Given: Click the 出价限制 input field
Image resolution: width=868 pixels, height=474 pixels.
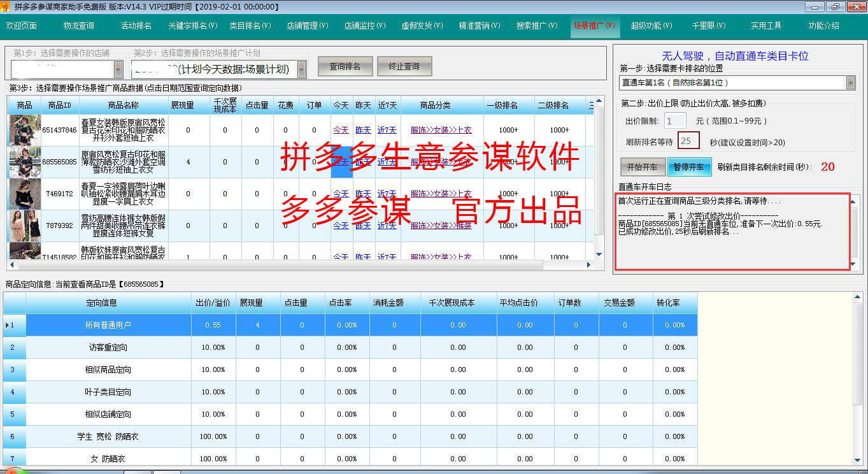Looking at the screenshot, I should [675, 120].
